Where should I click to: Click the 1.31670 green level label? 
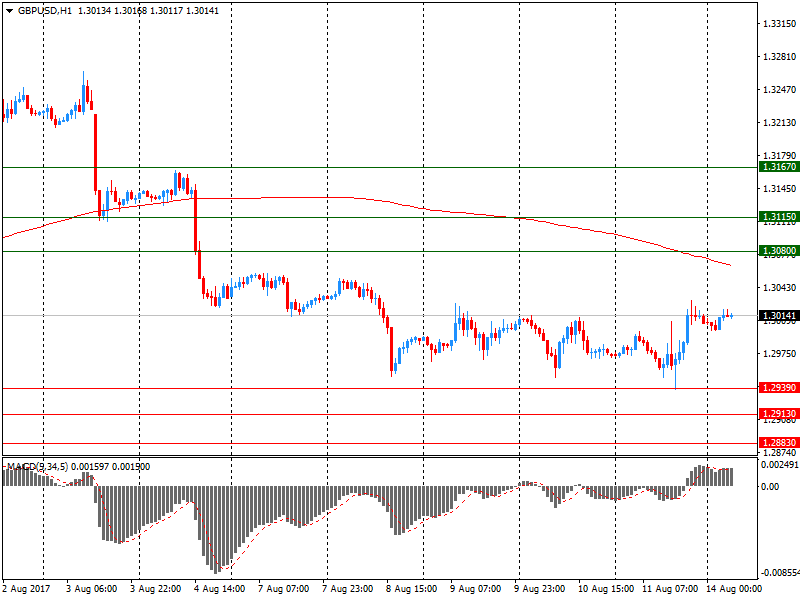[779, 167]
